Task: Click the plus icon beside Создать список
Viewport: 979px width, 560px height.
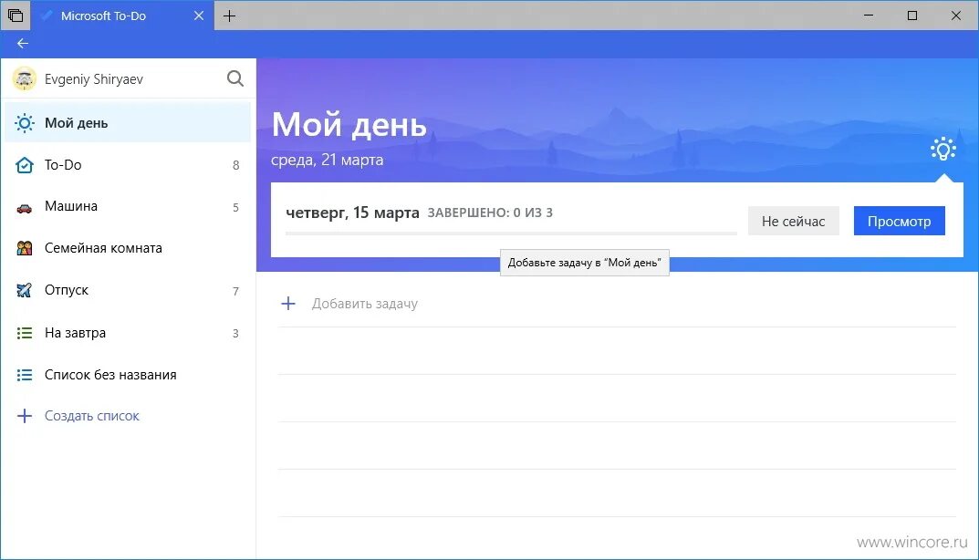Action: point(25,416)
